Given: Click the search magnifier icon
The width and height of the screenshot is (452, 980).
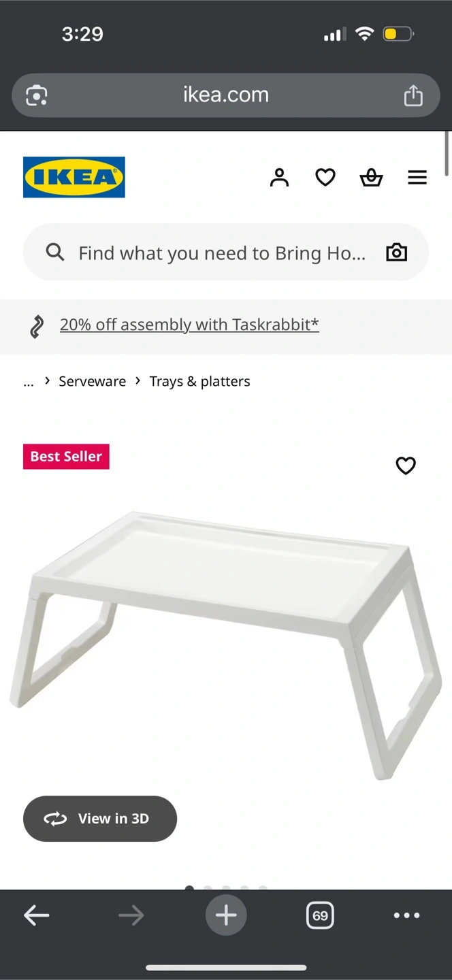Looking at the screenshot, I should point(55,253).
